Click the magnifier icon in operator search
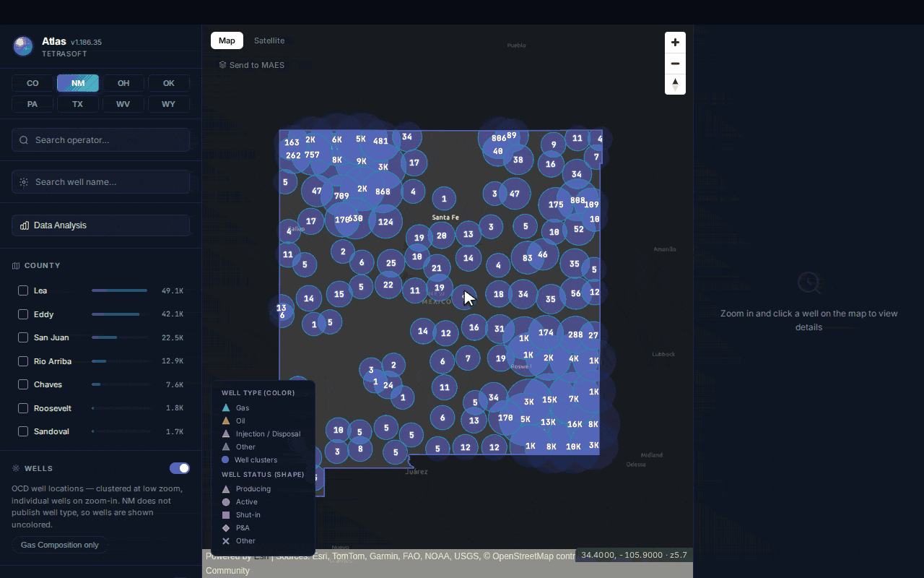 [x=24, y=140]
